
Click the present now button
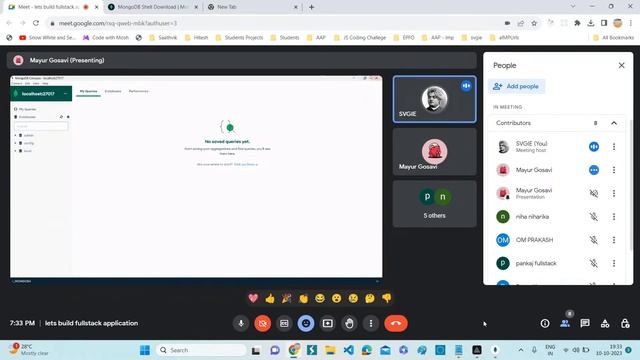327,323
